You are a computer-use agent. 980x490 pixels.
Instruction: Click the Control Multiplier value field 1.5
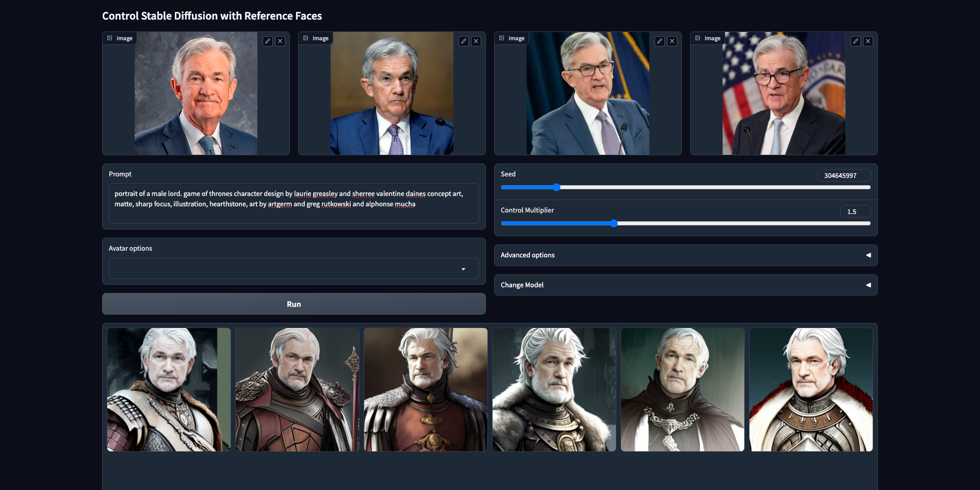[x=856, y=211]
